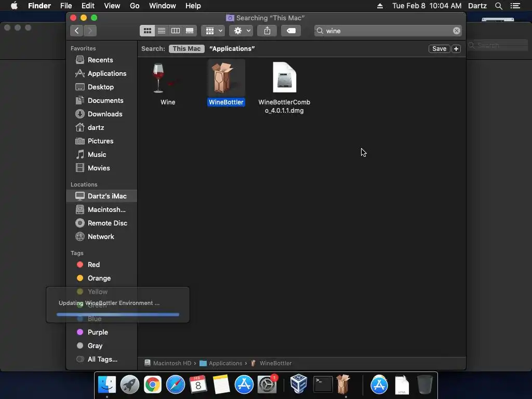The image size is (532, 399).
Task: Switch to list view
Action: click(162, 31)
